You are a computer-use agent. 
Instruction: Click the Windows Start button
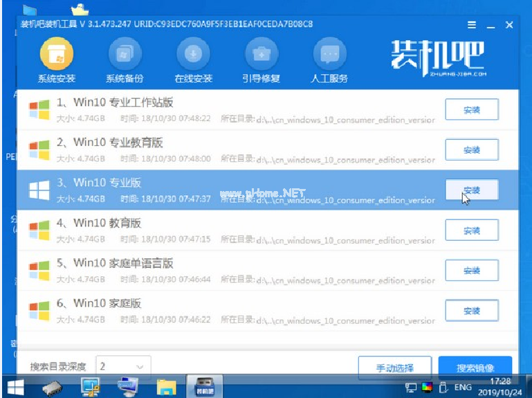pyautogui.click(x=15, y=386)
